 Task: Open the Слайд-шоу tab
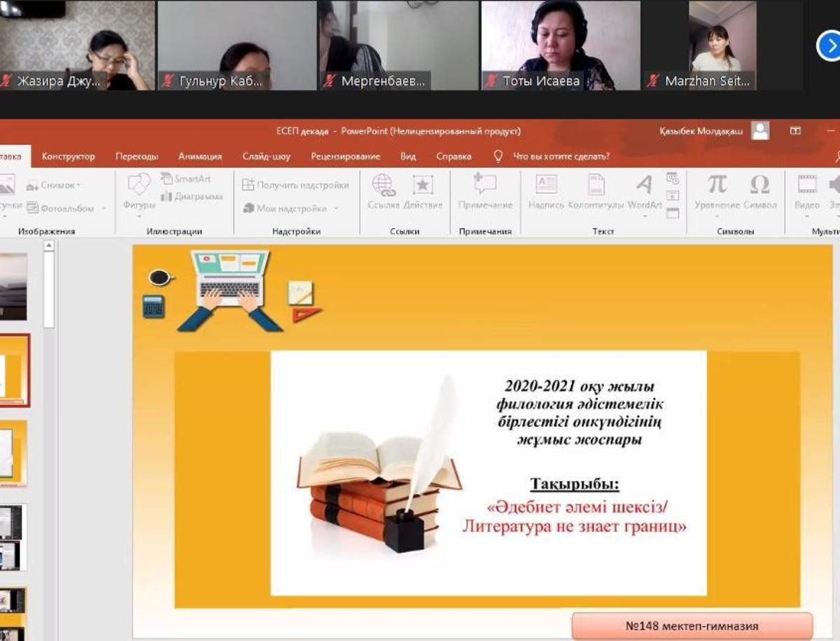pos(266,156)
